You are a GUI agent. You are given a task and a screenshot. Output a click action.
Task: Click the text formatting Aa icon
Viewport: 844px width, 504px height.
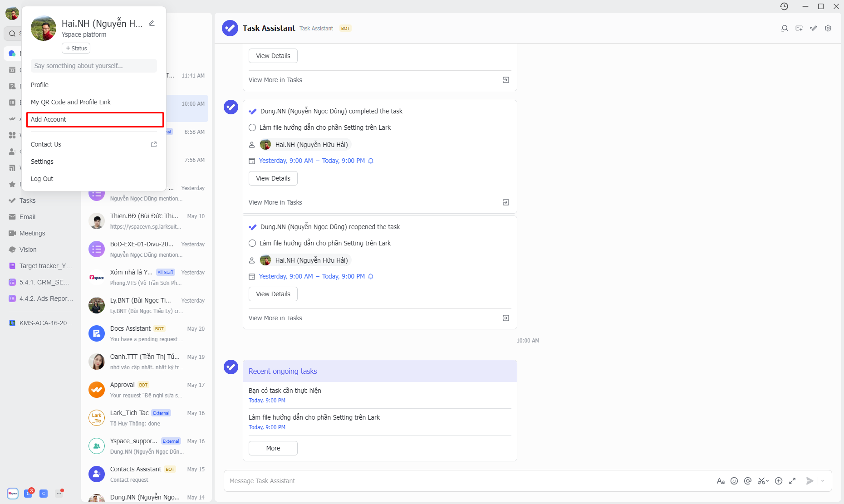[721, 481]
